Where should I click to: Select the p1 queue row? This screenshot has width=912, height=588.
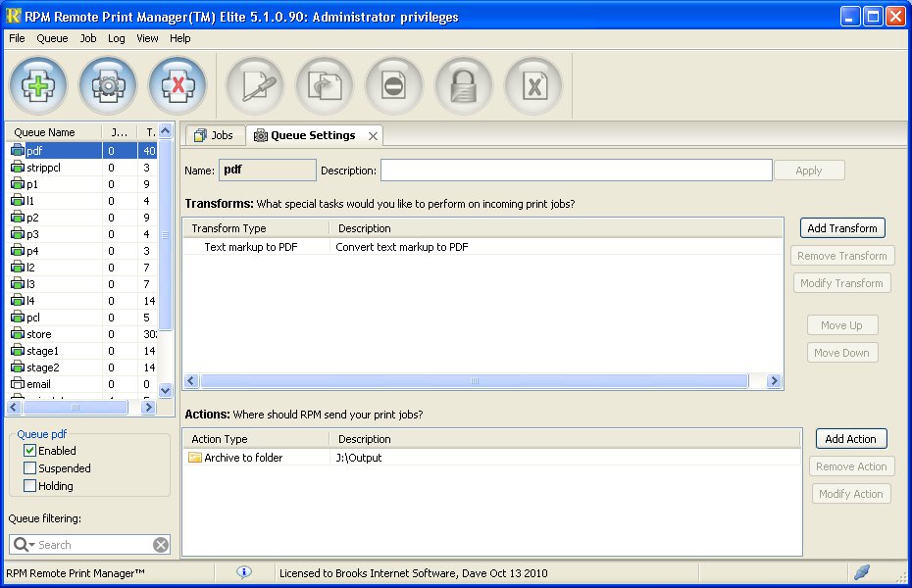pyautogui.click(x=82, y=184)
